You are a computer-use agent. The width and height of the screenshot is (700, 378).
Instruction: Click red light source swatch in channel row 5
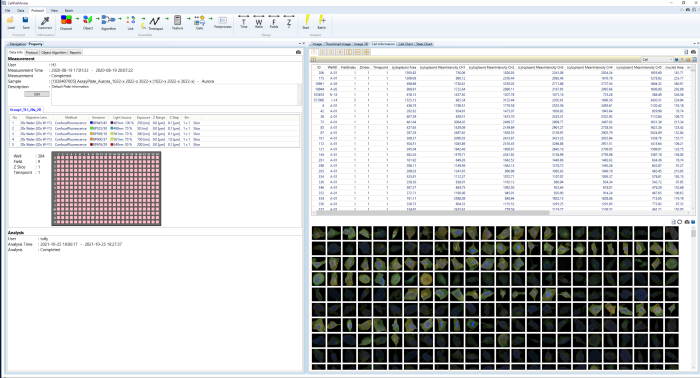point(112,145)
